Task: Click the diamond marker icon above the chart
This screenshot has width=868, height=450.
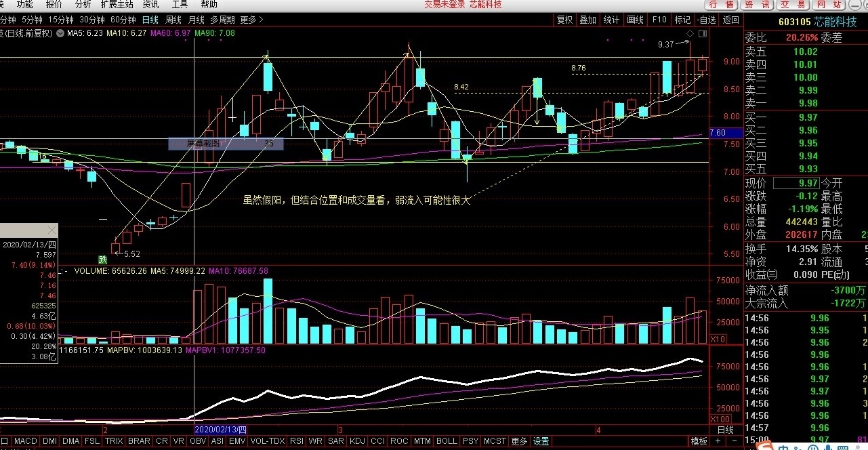Action: (x=690, y=33)
